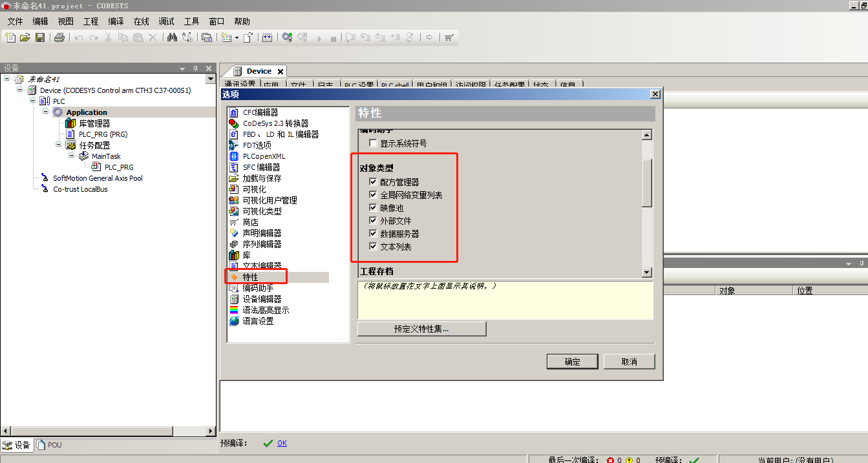Click the Login gear toolbar icon

(287, 37)
